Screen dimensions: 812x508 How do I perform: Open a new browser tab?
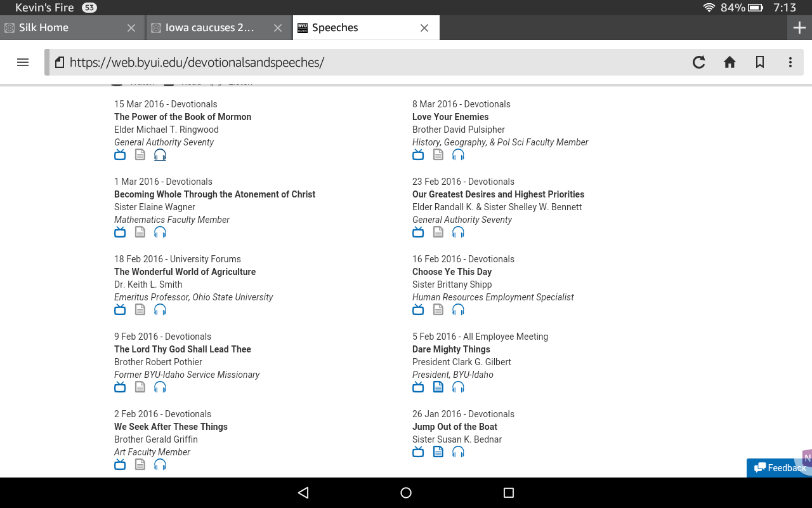(x=799, y=28)
